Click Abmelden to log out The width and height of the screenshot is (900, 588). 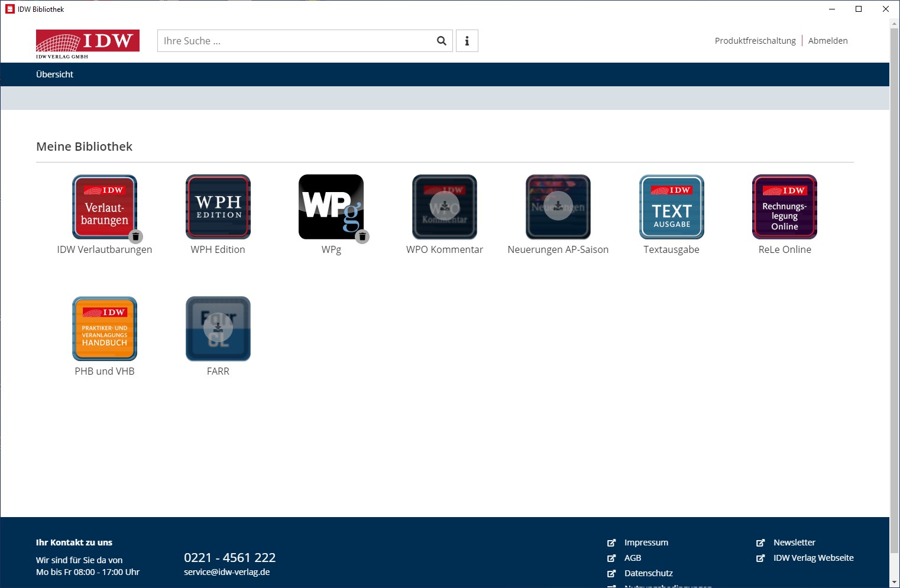828,41
